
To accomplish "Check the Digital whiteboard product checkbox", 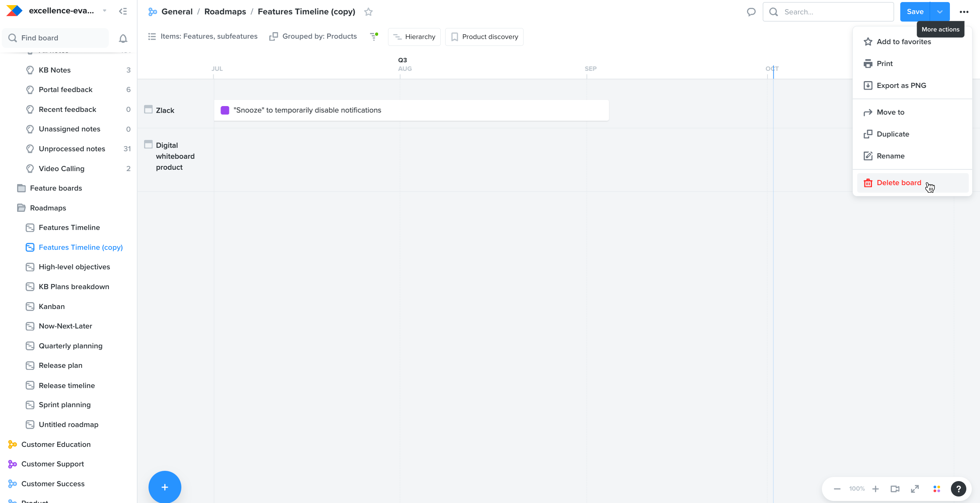I will pyautogui.click(x=148, y=144).
